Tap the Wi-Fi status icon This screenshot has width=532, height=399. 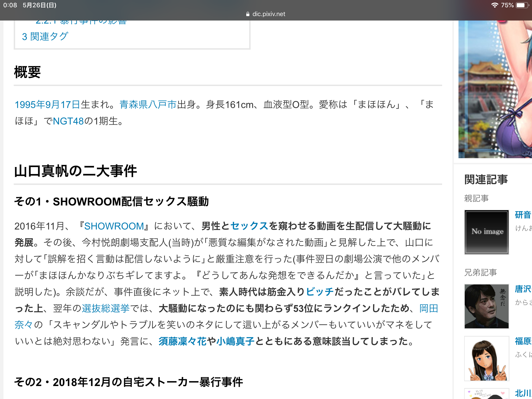(495, 5)
